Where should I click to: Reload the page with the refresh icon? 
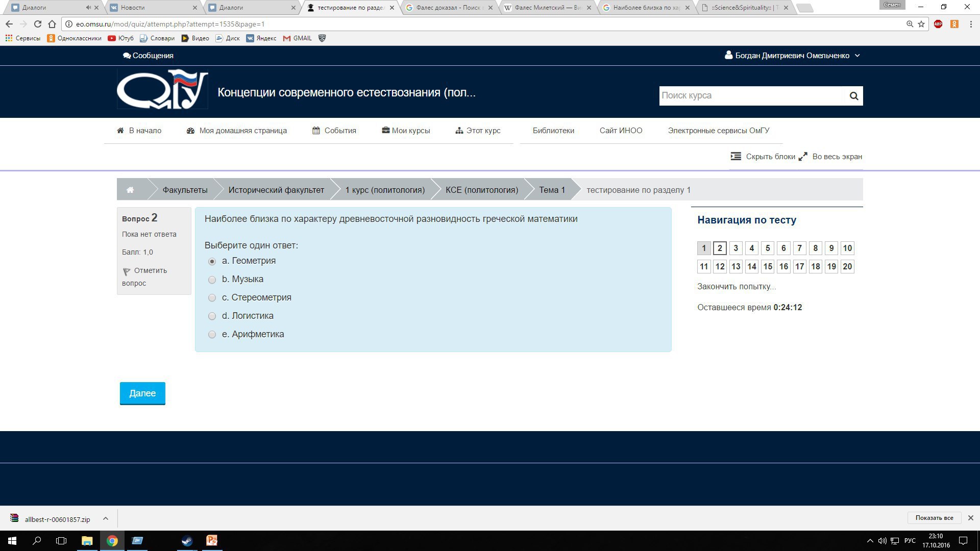[x=37, y=24]
